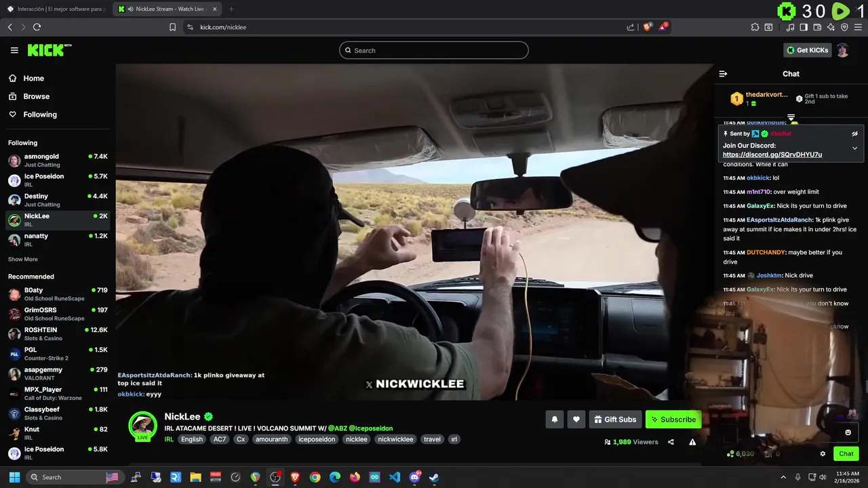Click the Gift Subs button
Screen dimensions: 868x488
pyautogui.click(x=615, y=420)
